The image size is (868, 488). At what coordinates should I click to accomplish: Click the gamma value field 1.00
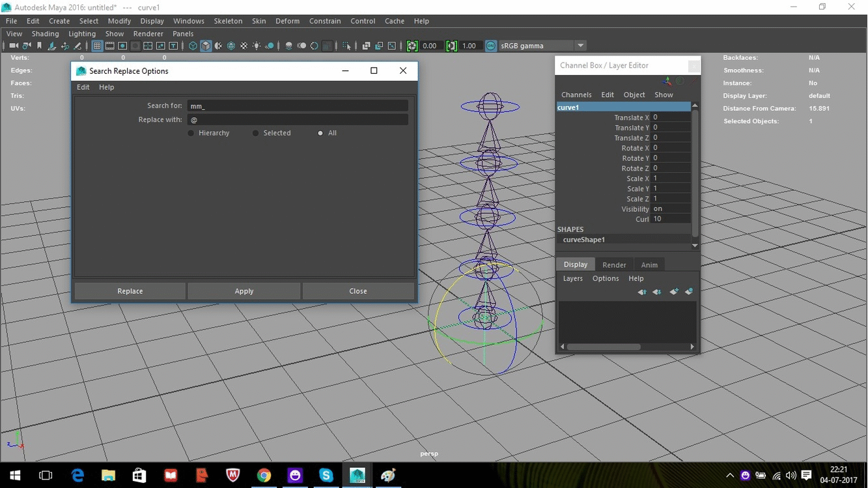pos(470,46)
